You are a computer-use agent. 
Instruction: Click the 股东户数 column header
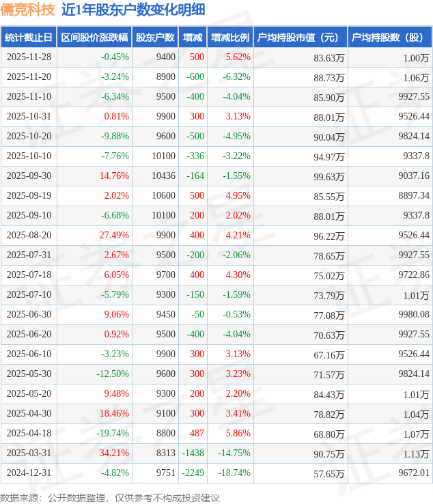155,38
